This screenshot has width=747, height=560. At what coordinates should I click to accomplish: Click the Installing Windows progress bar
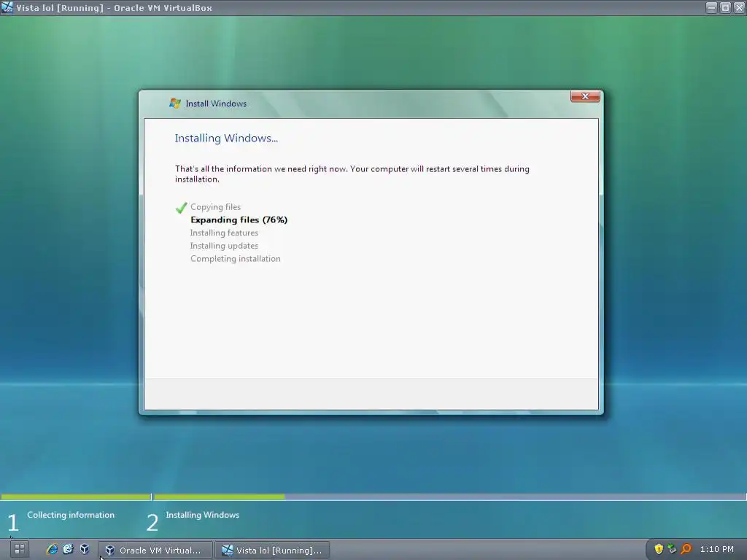click(449, 497)
